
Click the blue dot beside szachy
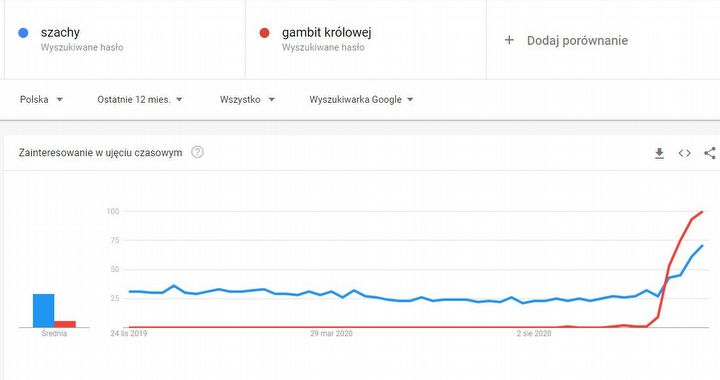23,33
